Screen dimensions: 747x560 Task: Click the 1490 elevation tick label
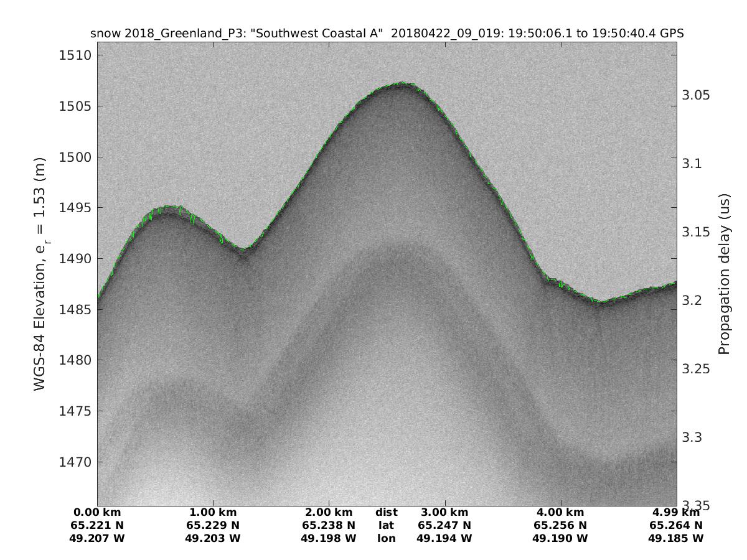coord(75,259)
